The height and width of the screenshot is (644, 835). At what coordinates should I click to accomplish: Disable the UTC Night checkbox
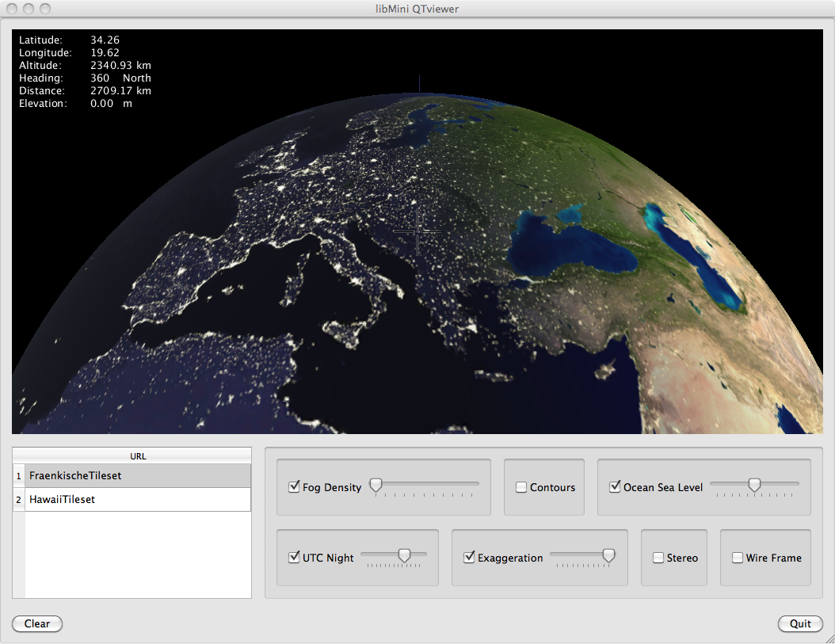[294, 557]
